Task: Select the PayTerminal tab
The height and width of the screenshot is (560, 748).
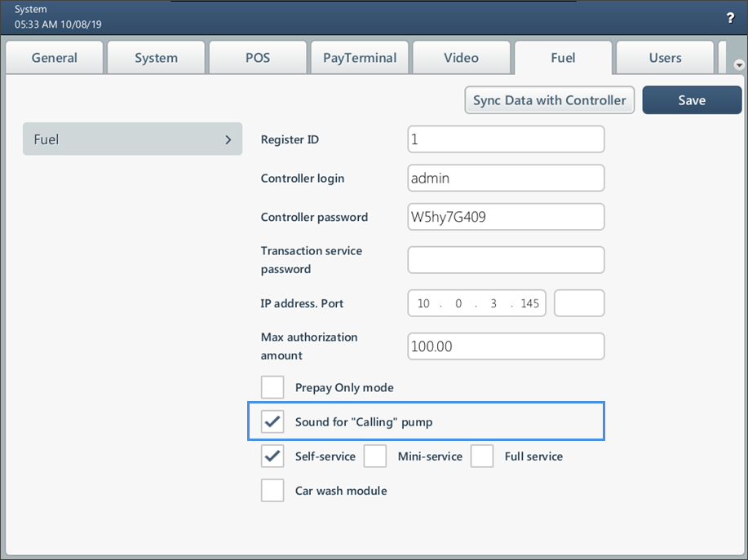Action: click(360, 58)
